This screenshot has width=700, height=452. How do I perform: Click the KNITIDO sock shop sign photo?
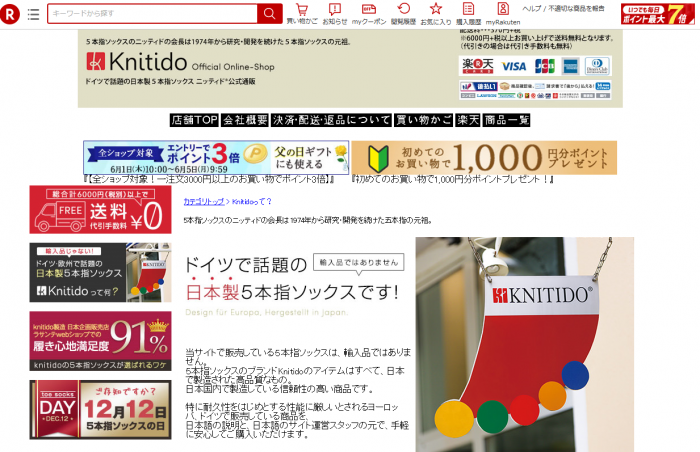(525, 344)
